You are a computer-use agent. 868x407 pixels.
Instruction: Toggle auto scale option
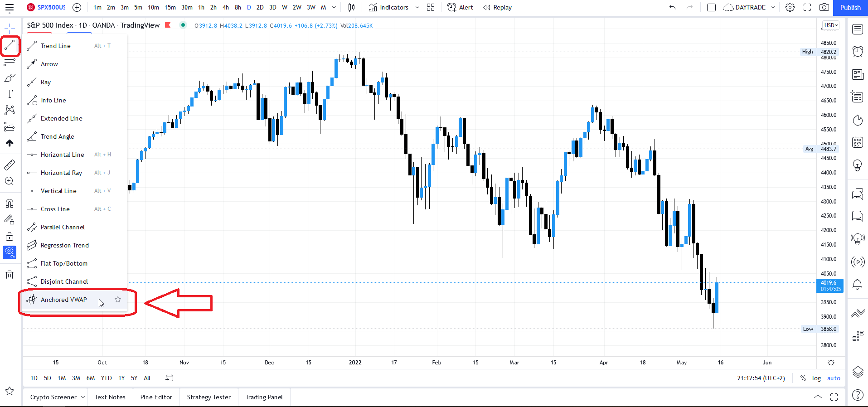834,378
